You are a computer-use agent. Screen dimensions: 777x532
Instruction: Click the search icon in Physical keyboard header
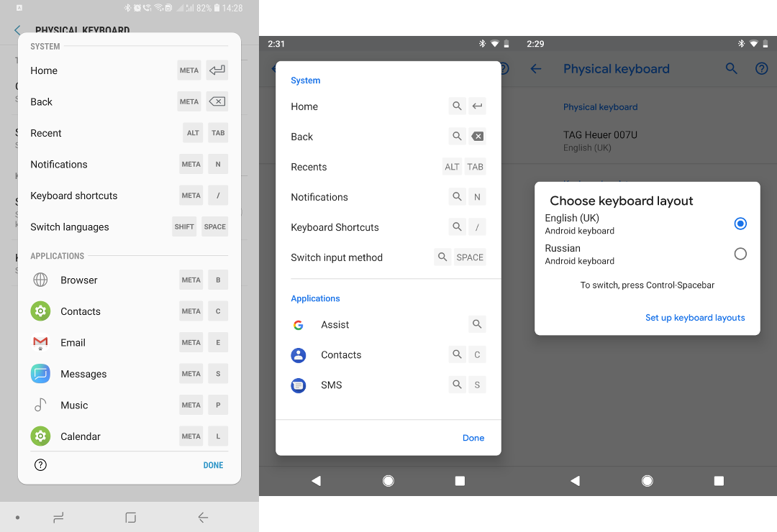coord(731,69)
